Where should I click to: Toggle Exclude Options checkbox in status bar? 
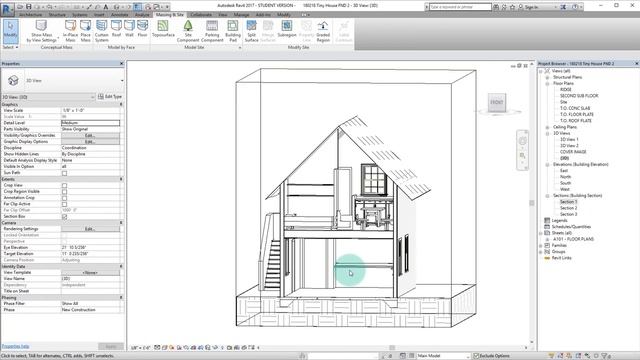pyautogui.click(x=476, y=356)
